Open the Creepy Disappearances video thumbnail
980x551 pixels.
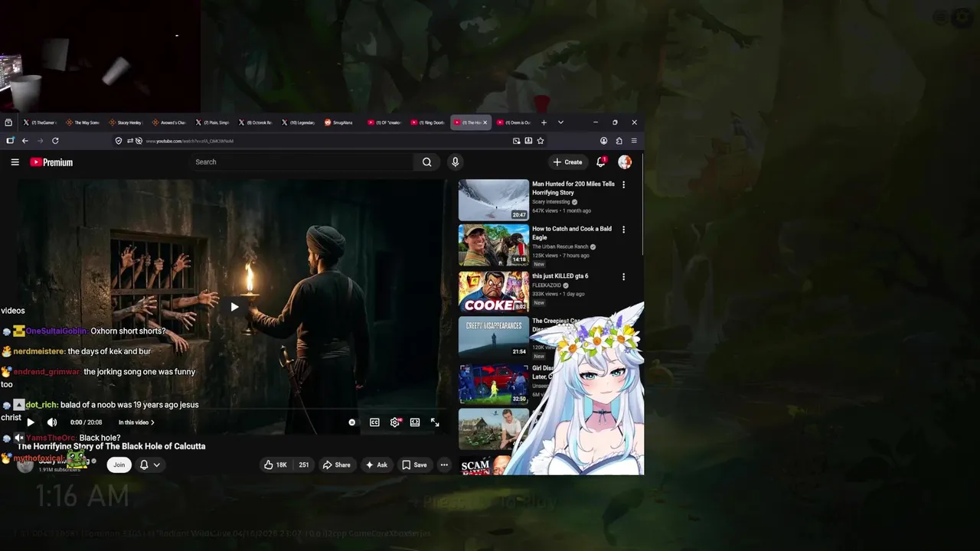coord(494,337)
